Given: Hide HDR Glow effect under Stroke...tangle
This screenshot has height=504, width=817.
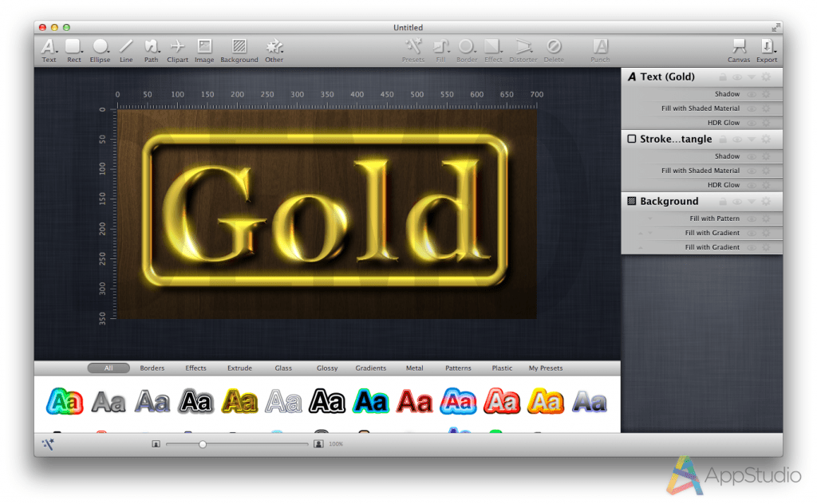Looking at the screenshot, I should (x=752, y=185).
